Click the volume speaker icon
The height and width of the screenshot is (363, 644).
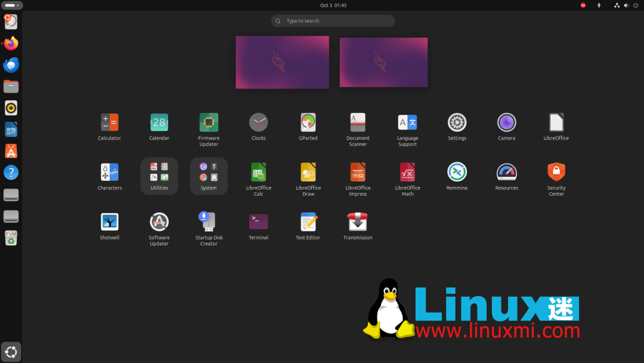pyautogui.click(x=626, y=5)
